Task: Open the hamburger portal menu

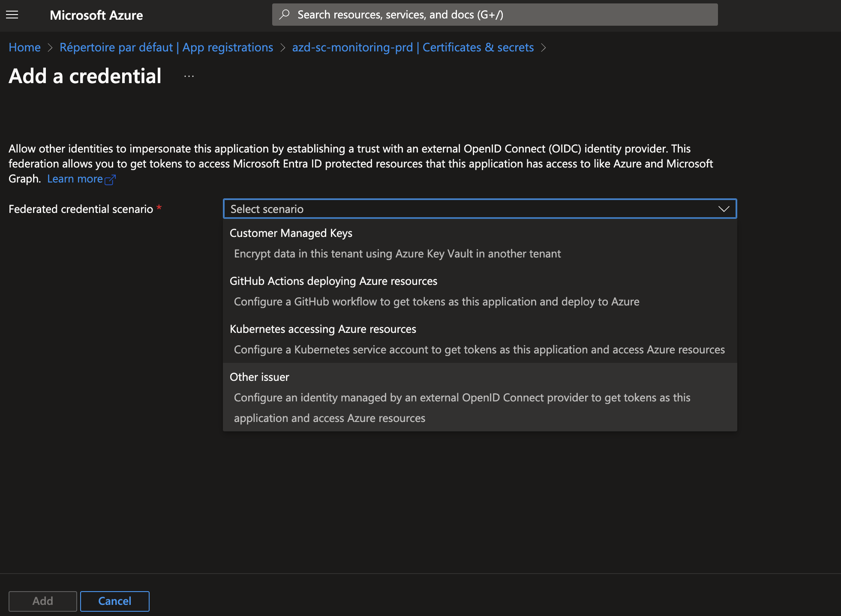Action: 12,15
